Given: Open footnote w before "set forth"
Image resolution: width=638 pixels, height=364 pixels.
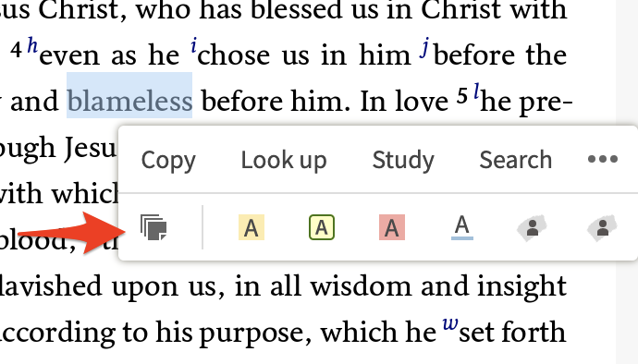Looking at the screenshot, I should [450, 323].
